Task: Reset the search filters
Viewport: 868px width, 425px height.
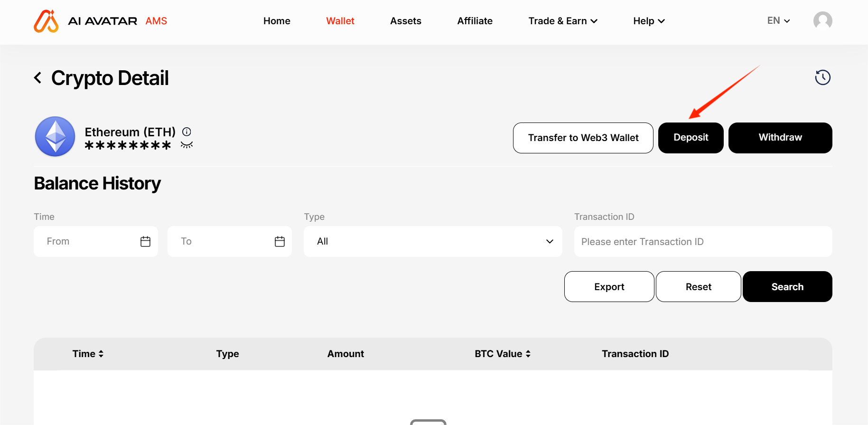Action: 698,286
